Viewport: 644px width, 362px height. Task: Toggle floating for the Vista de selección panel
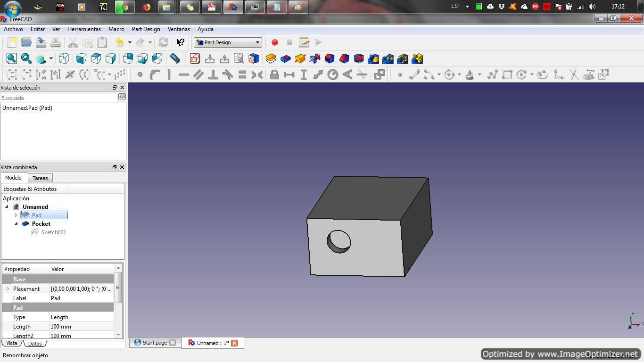pos(114,88)
